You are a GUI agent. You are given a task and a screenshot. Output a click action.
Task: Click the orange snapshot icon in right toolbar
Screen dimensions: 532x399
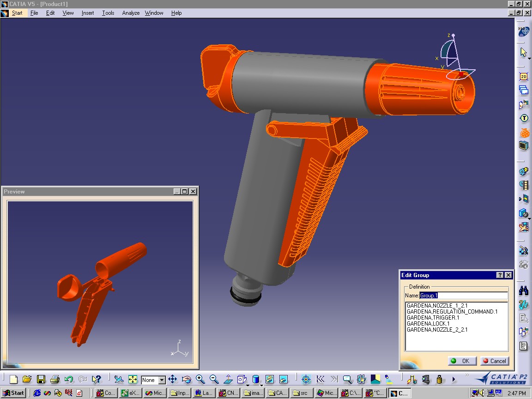(524, 133)
